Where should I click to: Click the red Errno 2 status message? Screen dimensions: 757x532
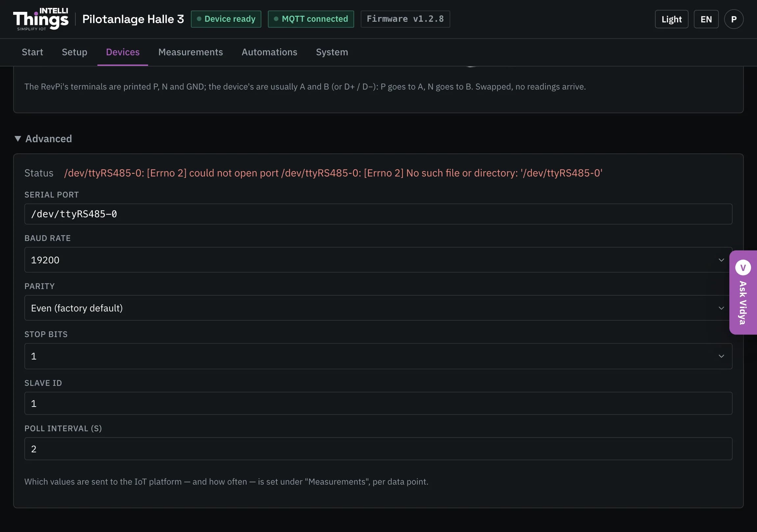click(333, 173)
